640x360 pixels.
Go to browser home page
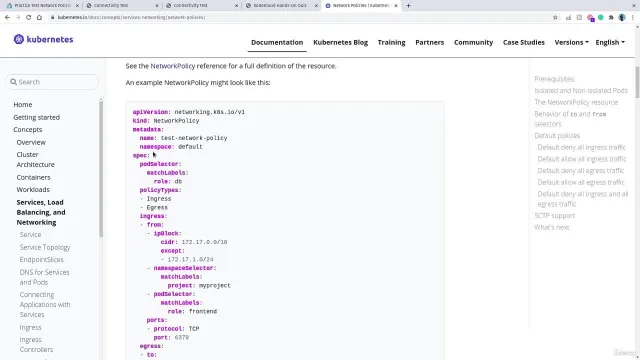tap(39, 18)
